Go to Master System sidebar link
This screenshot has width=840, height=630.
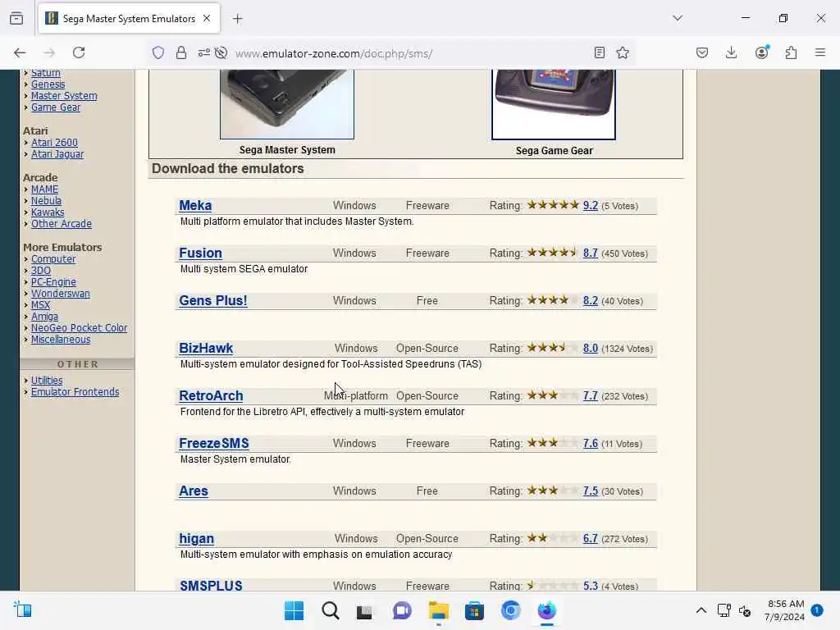tap(64, 96)
